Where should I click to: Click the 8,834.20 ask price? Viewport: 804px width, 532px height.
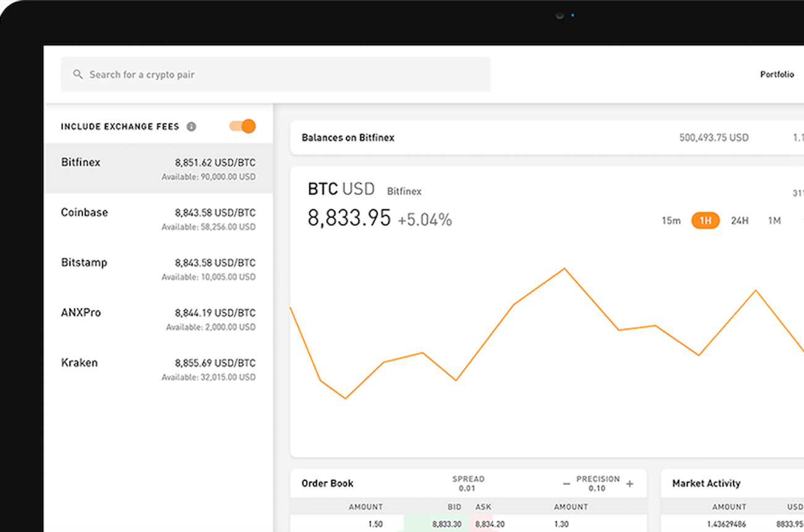pyautogui.click(x=490, y=524)
